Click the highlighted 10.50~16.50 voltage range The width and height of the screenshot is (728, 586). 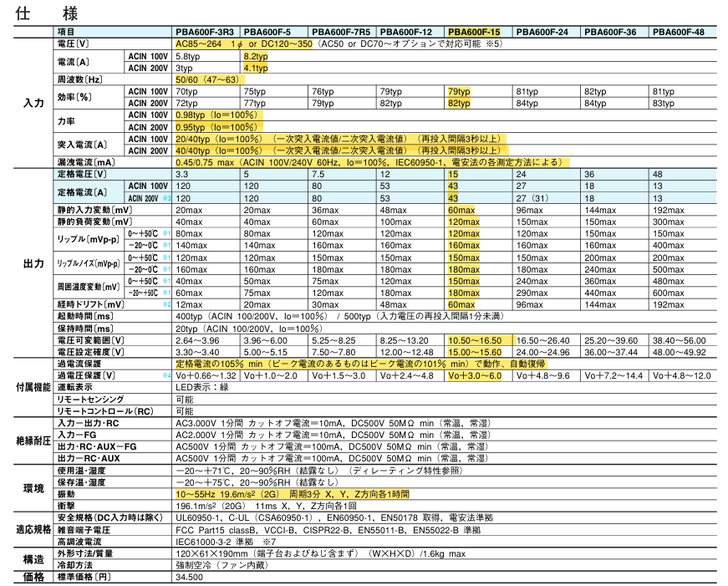pos(475,340)
